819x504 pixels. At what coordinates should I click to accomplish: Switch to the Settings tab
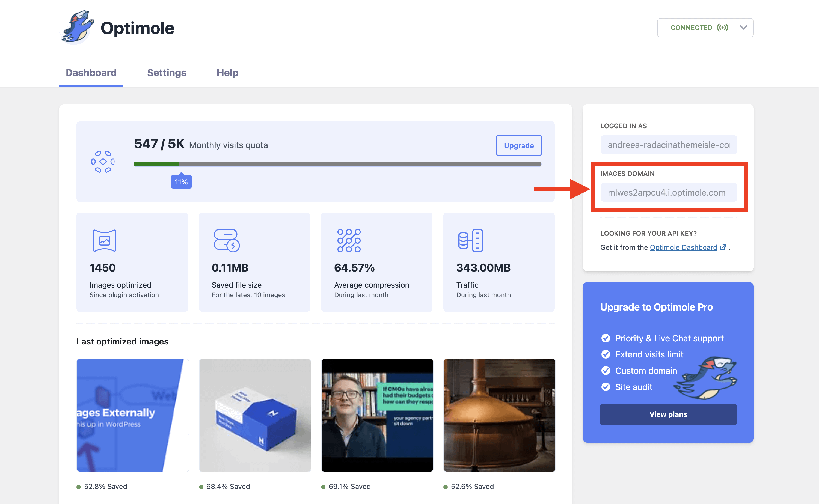tap(167, 73)
